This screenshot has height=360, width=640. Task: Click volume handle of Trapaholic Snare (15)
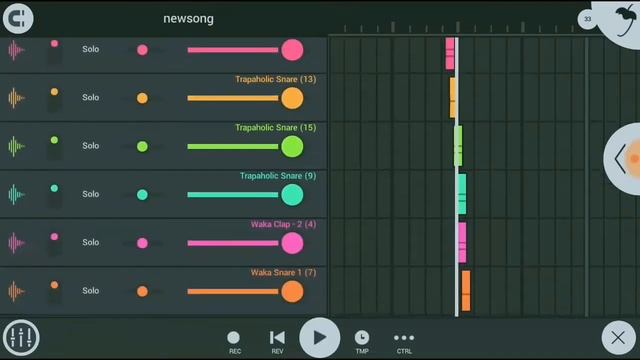tap(292, 146)
